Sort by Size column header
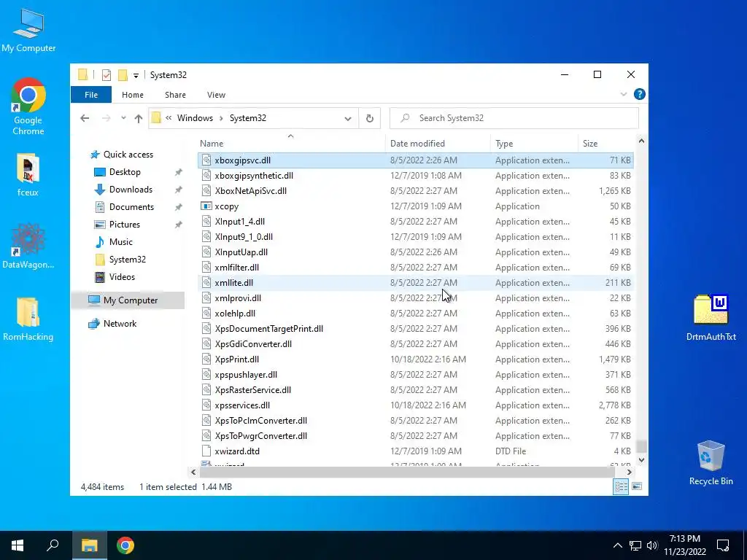This screenshot has height=560, width=747. 605,144
